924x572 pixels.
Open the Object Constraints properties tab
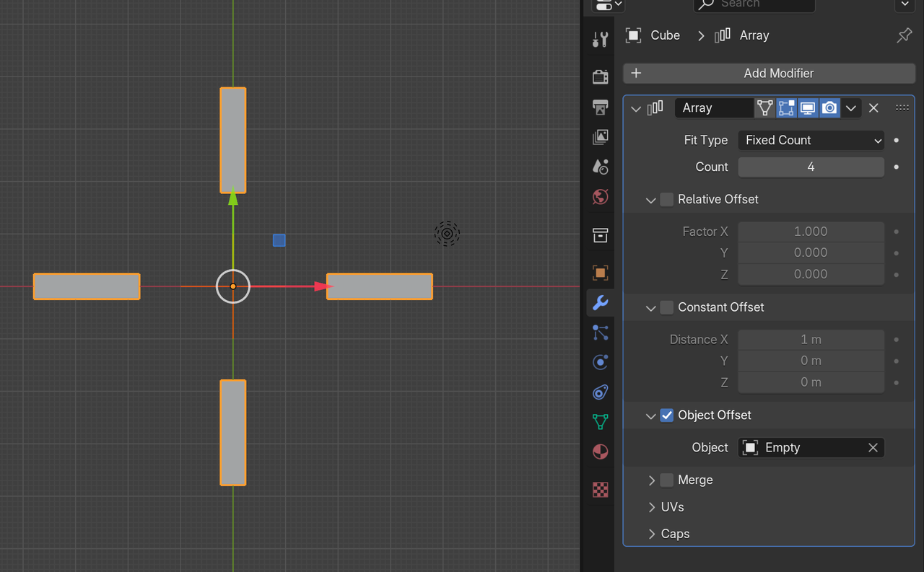point(600,392)
